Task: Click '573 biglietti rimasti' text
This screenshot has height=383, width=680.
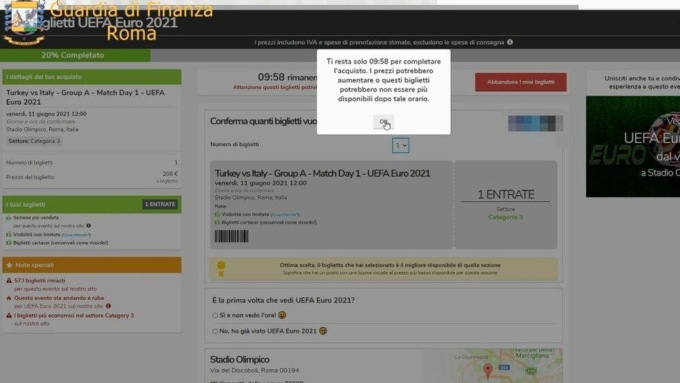Action: pos(39,281)
